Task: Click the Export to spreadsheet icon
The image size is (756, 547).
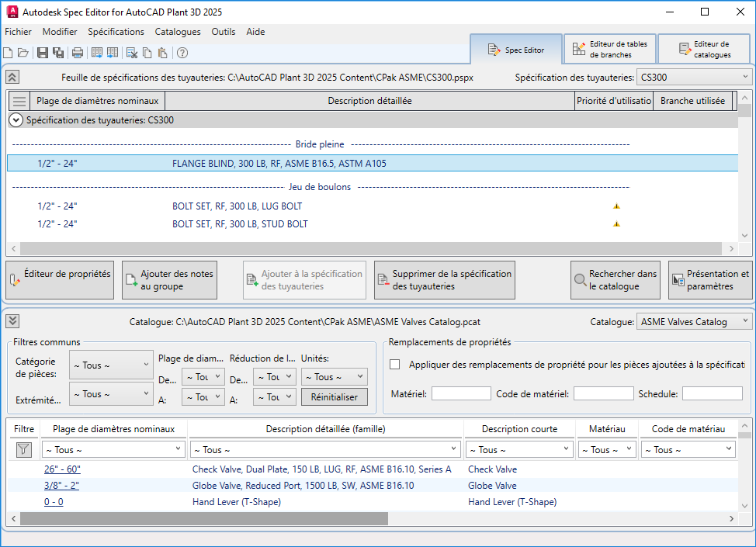Action: (x=97, y=53)
